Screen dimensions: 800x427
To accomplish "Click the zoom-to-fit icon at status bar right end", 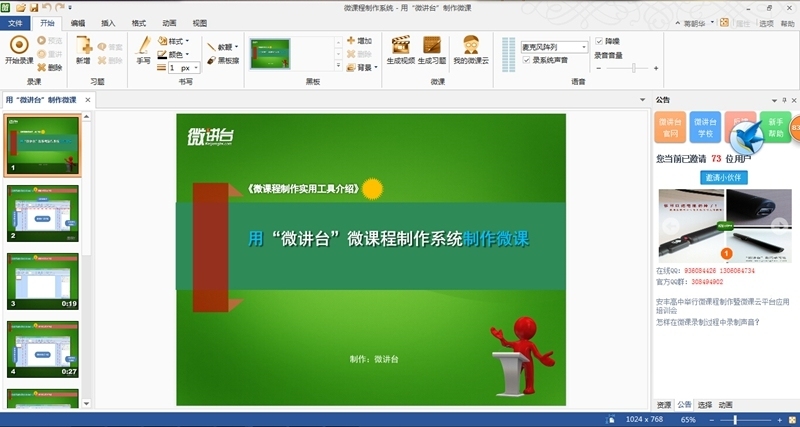I will coord(793,420).
